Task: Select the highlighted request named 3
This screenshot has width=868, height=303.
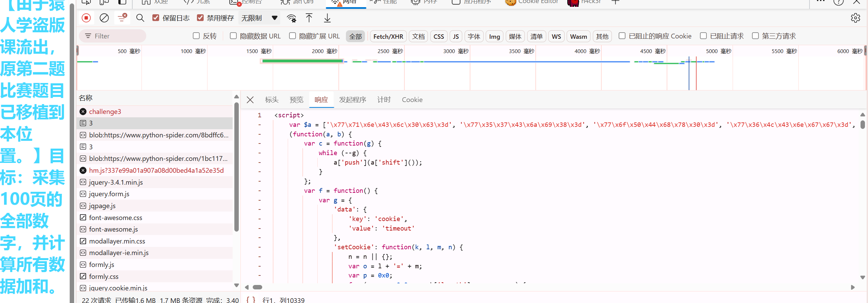Action: [155, 123]
